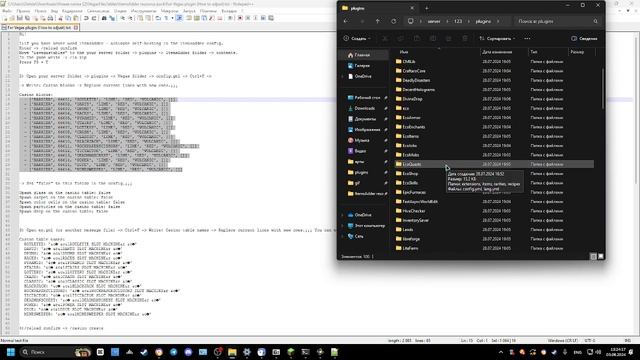This screenshot has width=640, height=360.
Task: Select the HoloChecker folder
Action: tap(411, 211)
